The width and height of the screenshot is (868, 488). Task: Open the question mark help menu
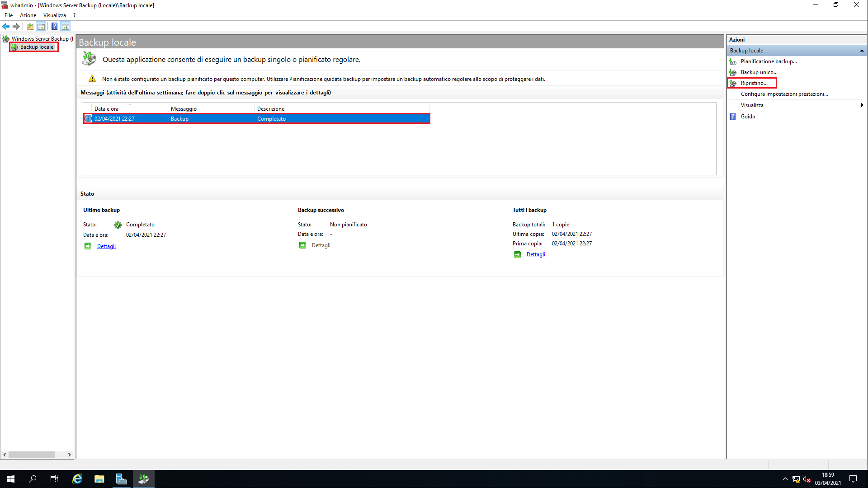coord(75,15)
